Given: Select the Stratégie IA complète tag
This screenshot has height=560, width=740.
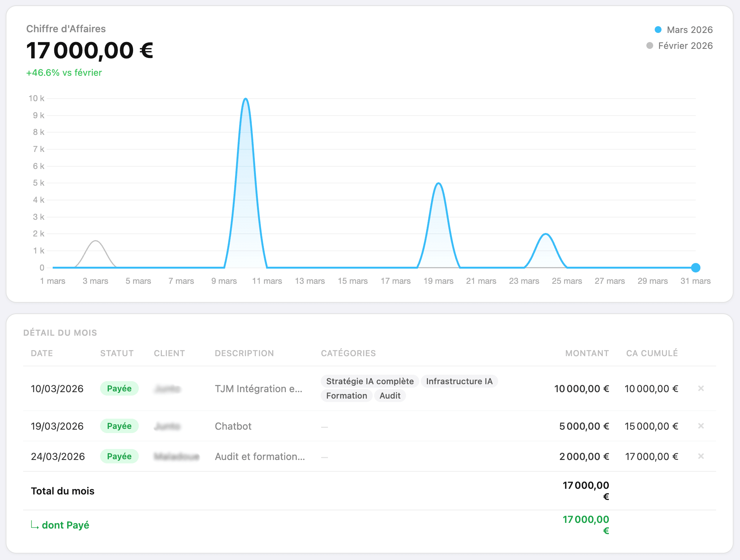Looking at the screenshot, I should pos(370,382).
